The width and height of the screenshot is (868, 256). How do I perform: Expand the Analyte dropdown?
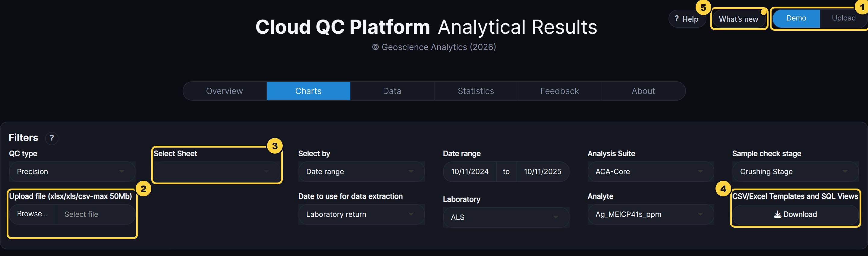651,214
